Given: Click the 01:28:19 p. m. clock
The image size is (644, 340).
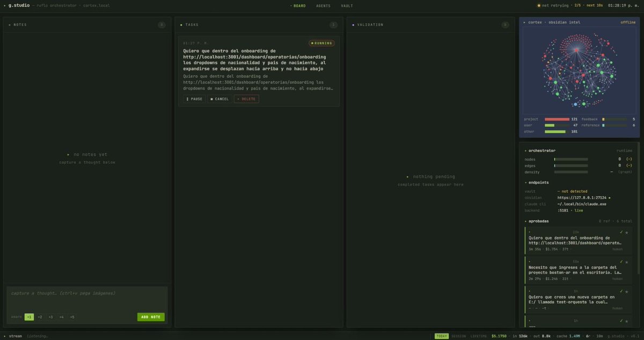Looking at the screenshot, I should coord(624,6).
